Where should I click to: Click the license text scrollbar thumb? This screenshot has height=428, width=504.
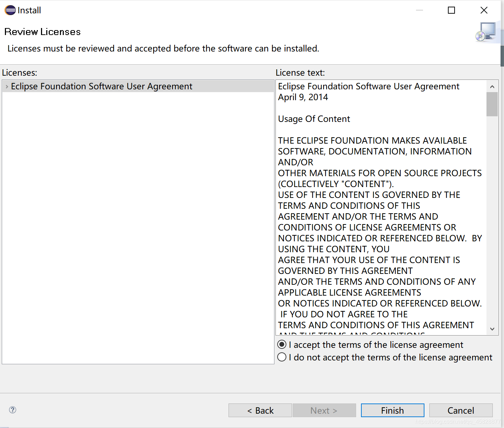click(492, 104)
